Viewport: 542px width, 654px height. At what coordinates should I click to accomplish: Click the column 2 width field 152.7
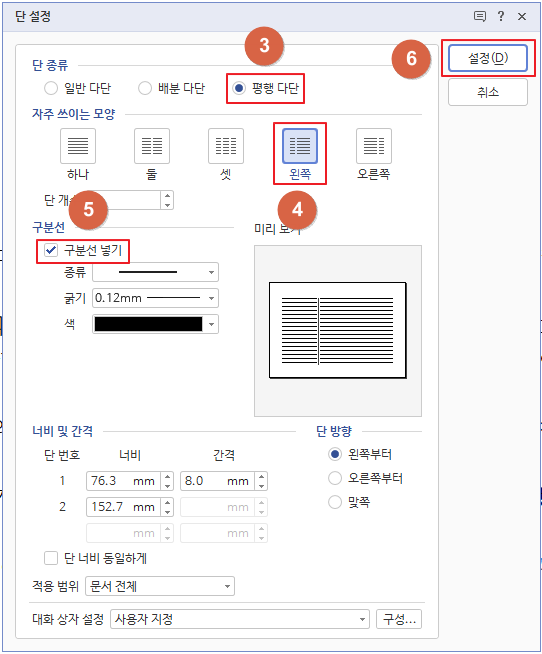point(124,507)
